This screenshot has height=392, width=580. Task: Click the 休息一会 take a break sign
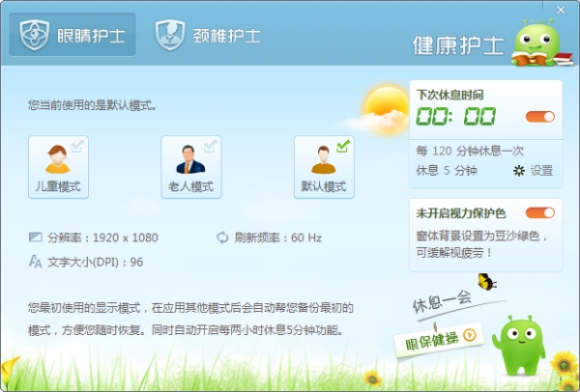[x=443, y=302]
